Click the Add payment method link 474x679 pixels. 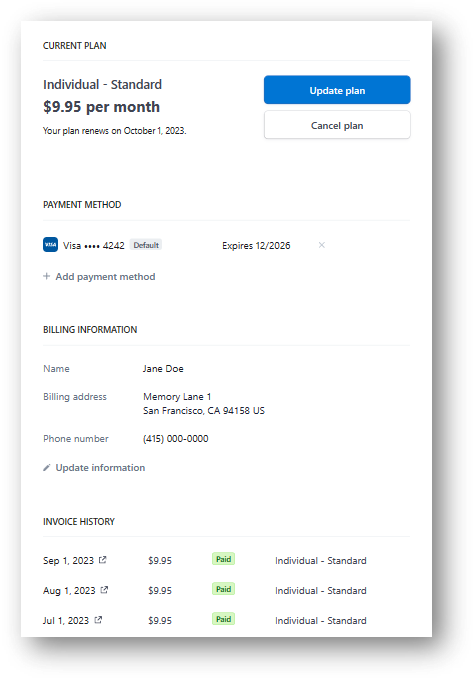click(x=105, y=277)
